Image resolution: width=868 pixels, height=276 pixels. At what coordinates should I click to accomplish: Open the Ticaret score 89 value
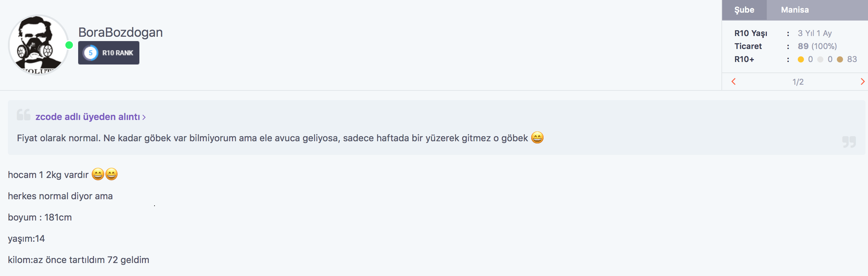point(803,46)
